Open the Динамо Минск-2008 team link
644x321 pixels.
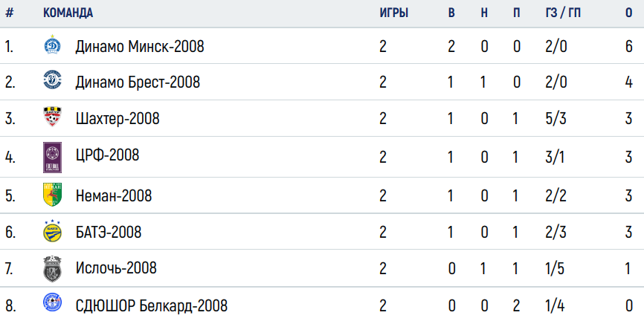(x=140, y=47)
